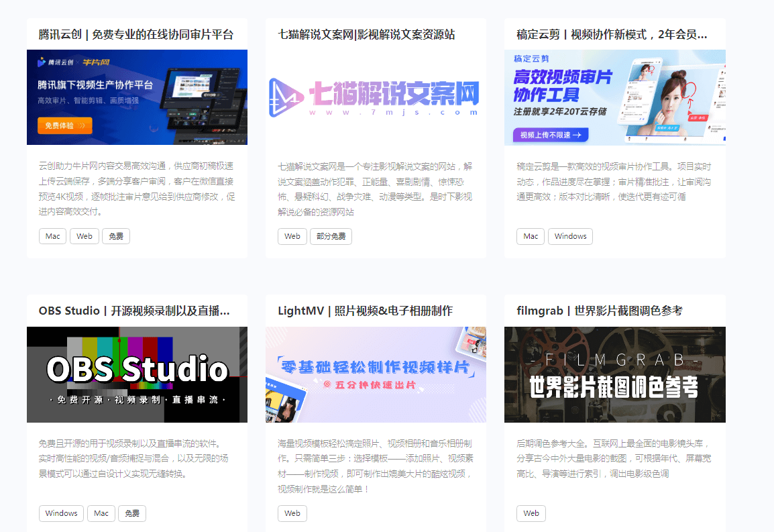
Task: Select the Mac tag on 腾讯云创 card
Action: (x=52, y=236)
